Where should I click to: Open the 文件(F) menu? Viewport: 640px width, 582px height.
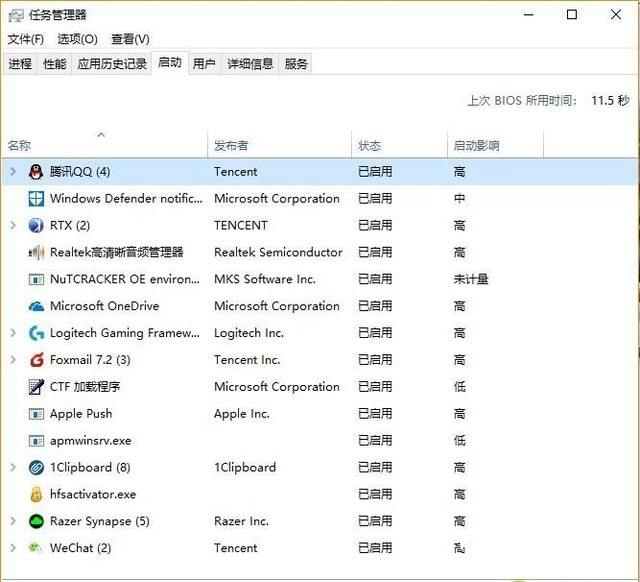tap(26, 39)
